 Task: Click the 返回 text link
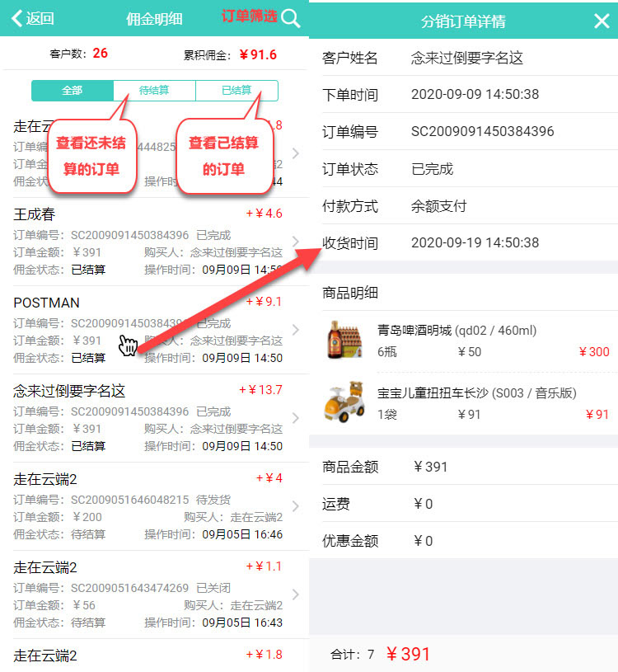point(40,19)
